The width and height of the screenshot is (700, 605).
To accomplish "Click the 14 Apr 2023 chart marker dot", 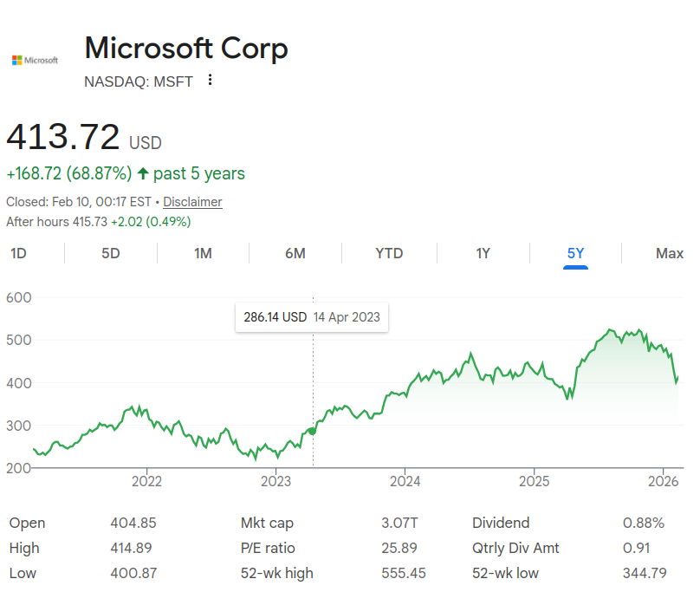I will pos(313,431).
